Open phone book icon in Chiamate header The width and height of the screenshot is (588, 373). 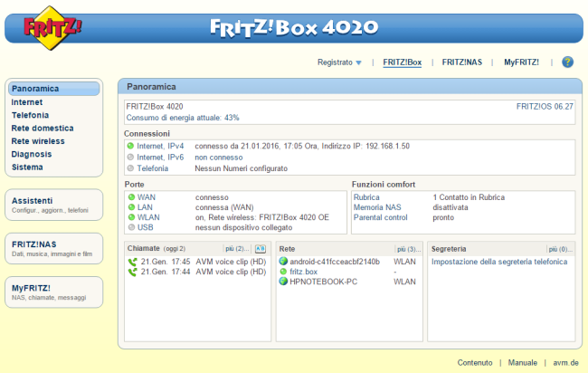261,248
